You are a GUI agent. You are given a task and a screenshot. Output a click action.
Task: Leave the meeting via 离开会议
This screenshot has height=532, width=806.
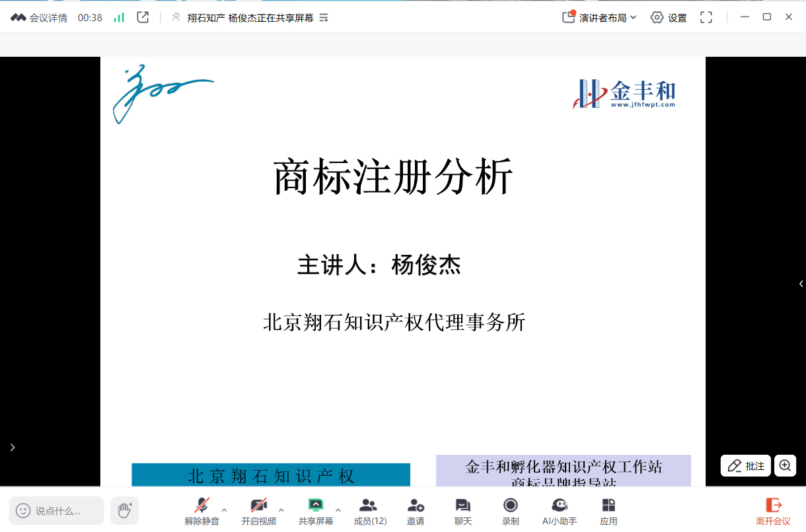(x=773, y=512)
